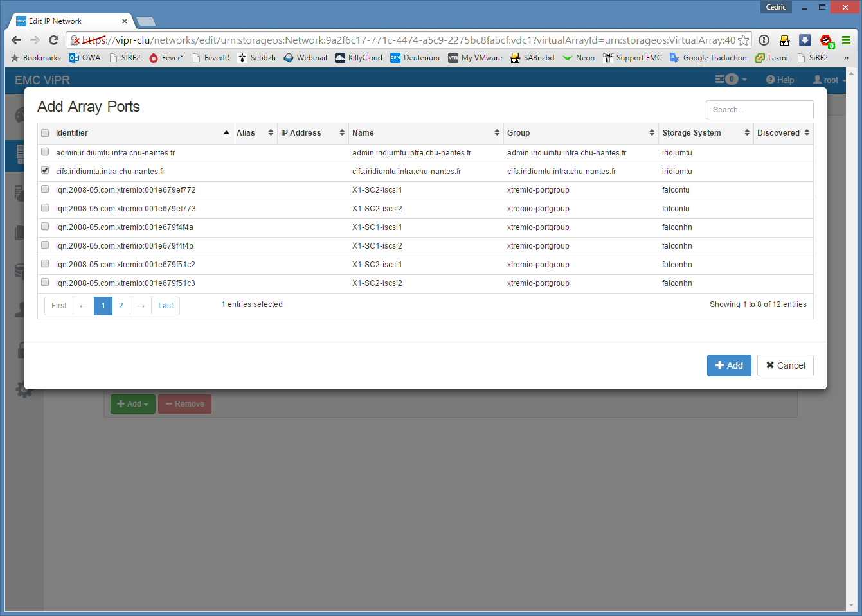
Task: Open the Chrome menu hamburger icon
Action: 846,40
